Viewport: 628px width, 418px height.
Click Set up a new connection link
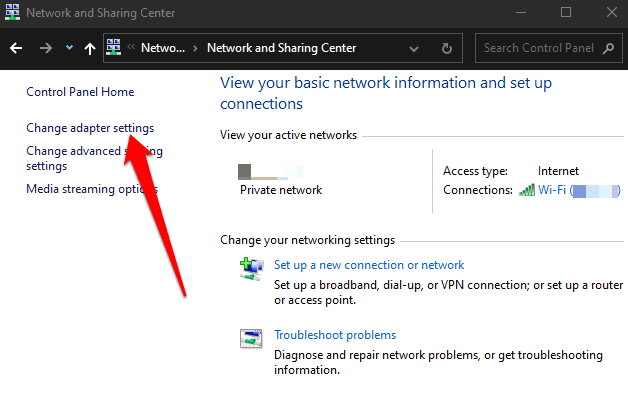(369, 265)
